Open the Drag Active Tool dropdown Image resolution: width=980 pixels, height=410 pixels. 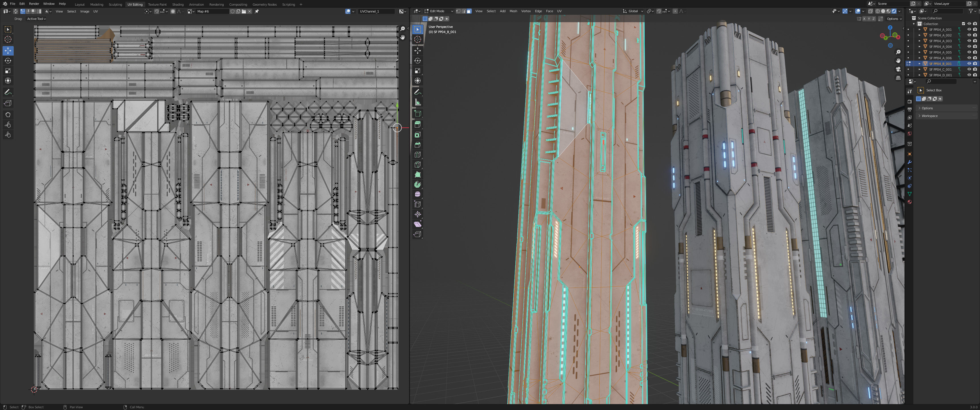36,19
